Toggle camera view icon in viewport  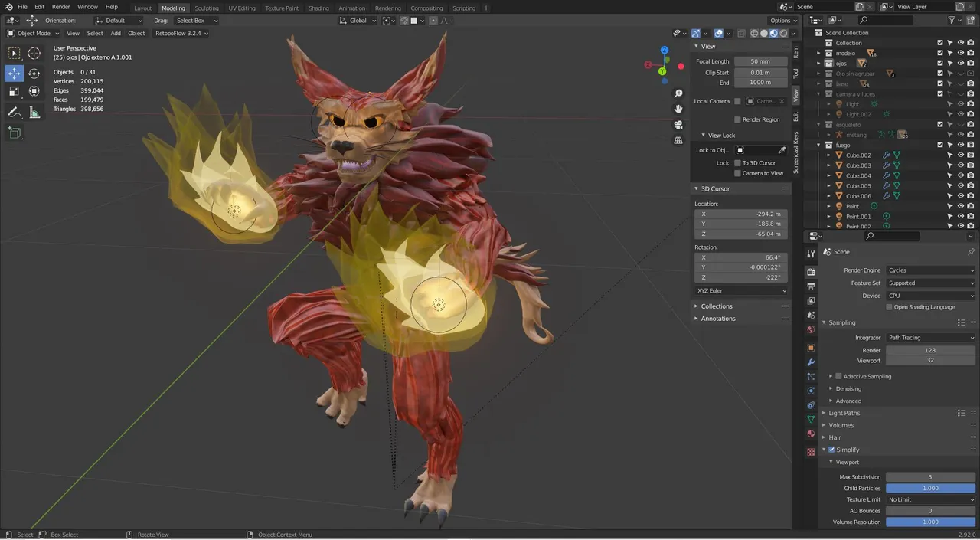pos(678,125)
